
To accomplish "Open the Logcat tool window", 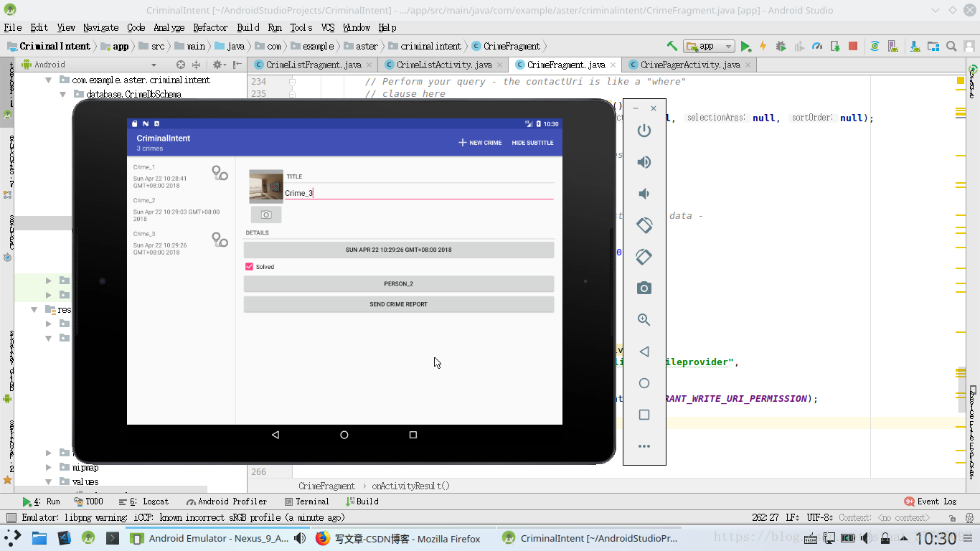I will click(144, 501).
